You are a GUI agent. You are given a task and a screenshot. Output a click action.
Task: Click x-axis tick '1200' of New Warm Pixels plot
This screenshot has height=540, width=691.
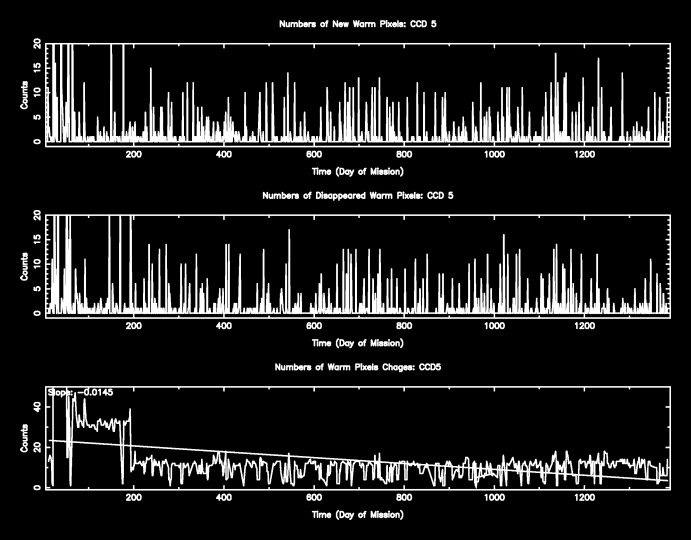[584, 155]
